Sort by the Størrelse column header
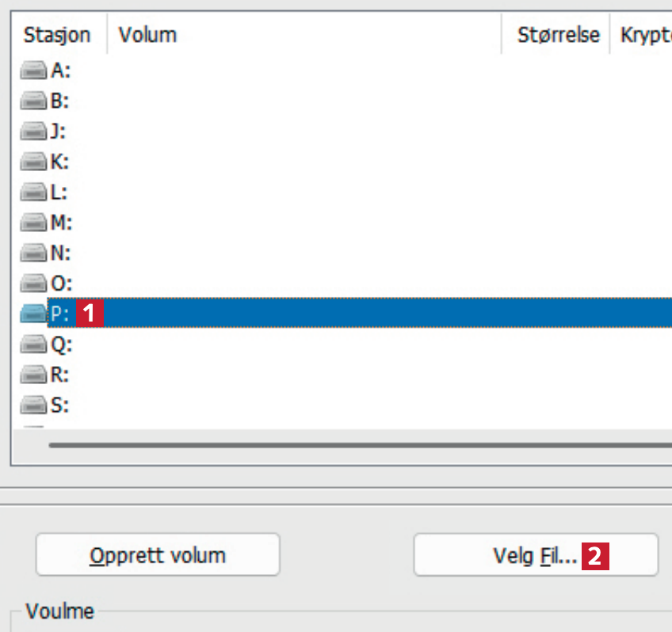Image resolution: width=672 pixels, height=632 pixels. click(x=558, y=35)
